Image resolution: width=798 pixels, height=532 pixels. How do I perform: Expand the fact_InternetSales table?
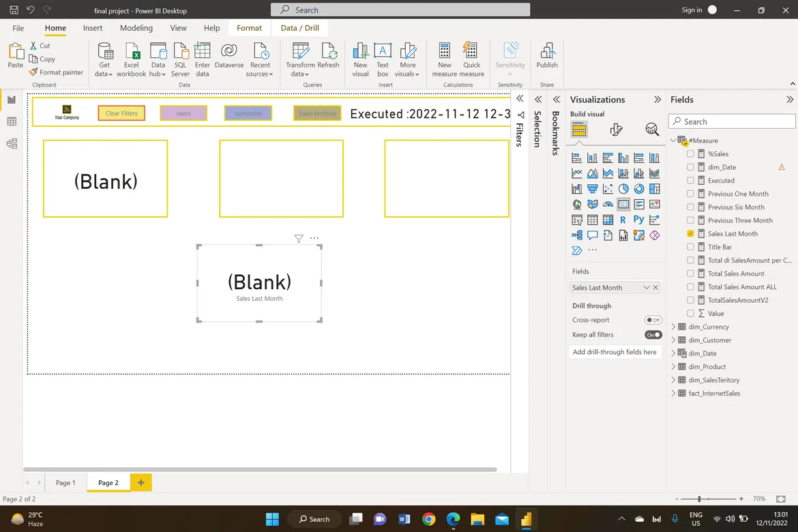click(x=674, y=394)
